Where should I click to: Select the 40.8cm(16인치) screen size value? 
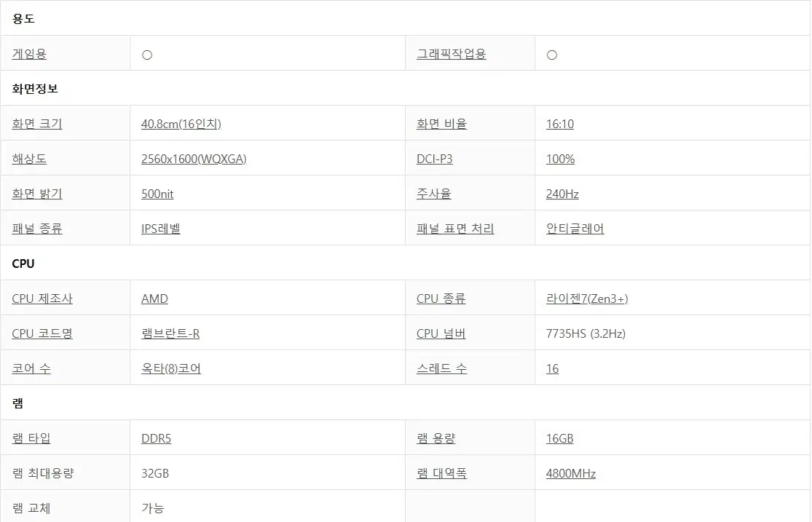(x=181, y=124)
